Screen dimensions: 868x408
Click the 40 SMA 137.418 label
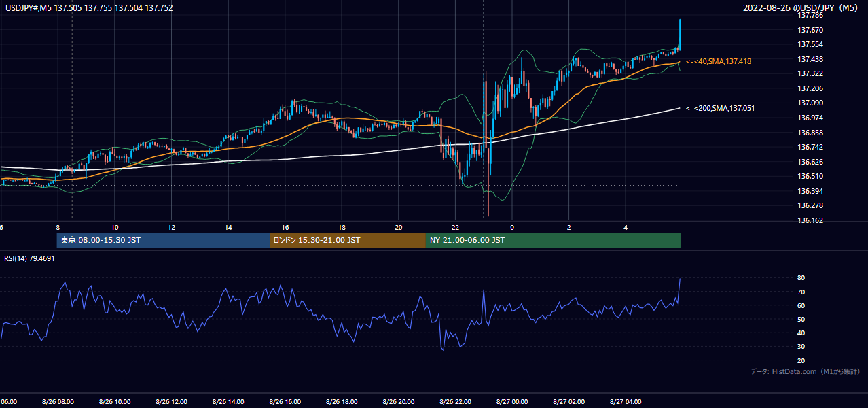coord(718,61)
